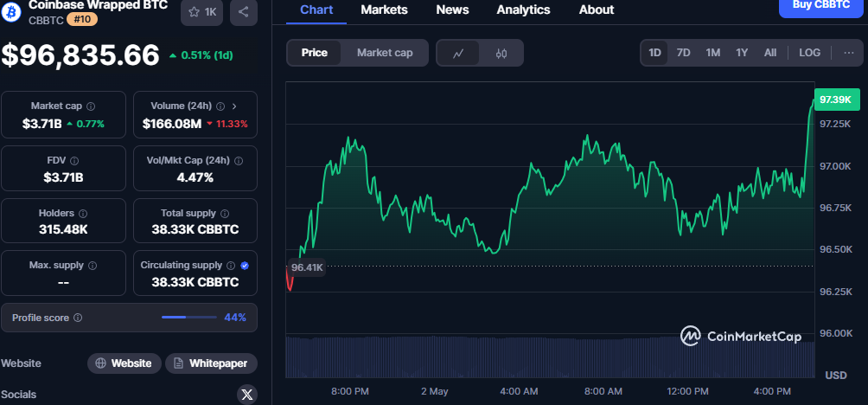Click the verified badge beside Circulating supply

246,266
